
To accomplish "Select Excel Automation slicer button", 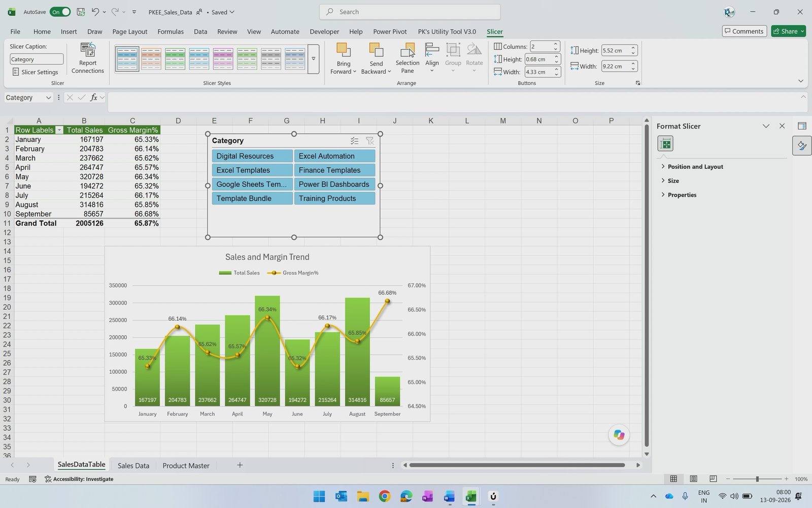I will [334, 156].
